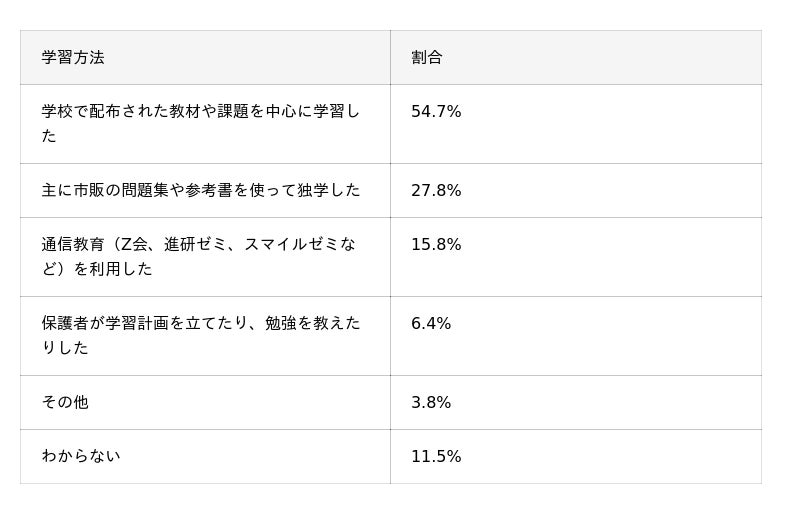The width and height of the screenshot is (800, 514).
Task: Click the 学習方法 column header
Action: [x=73, y=57]
